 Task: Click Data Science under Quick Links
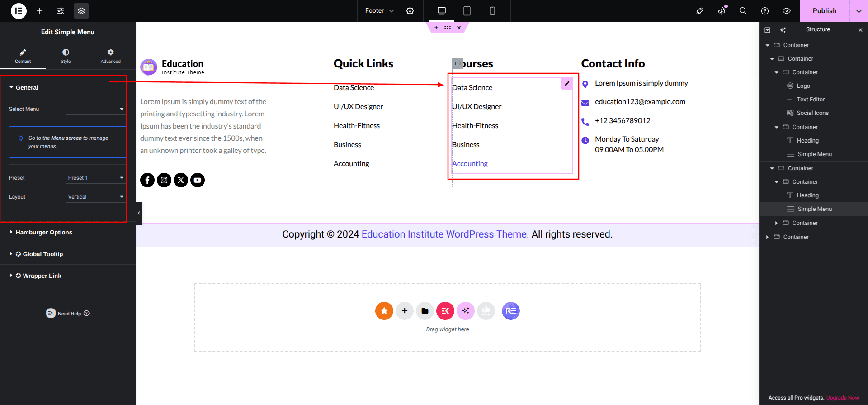(x=354, y=87)
